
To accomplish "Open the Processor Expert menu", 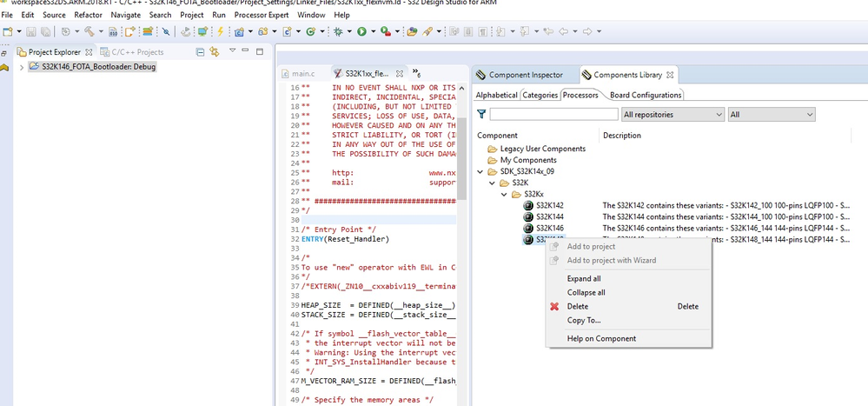I will [262, 15].
